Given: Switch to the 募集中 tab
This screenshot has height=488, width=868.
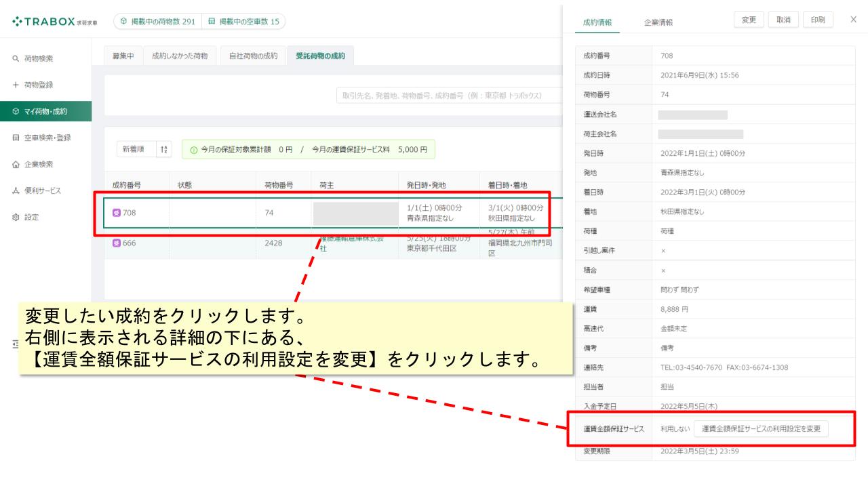Looking at the screenshot, I should (123, 56).
